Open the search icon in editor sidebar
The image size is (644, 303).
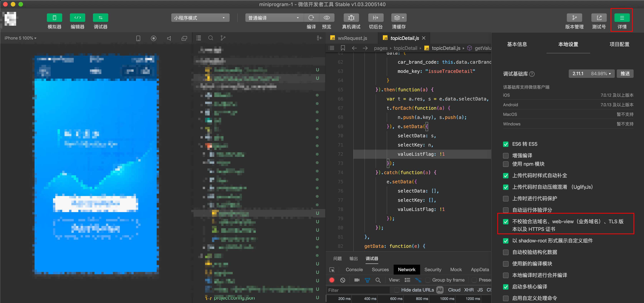(x=211, y=38)
